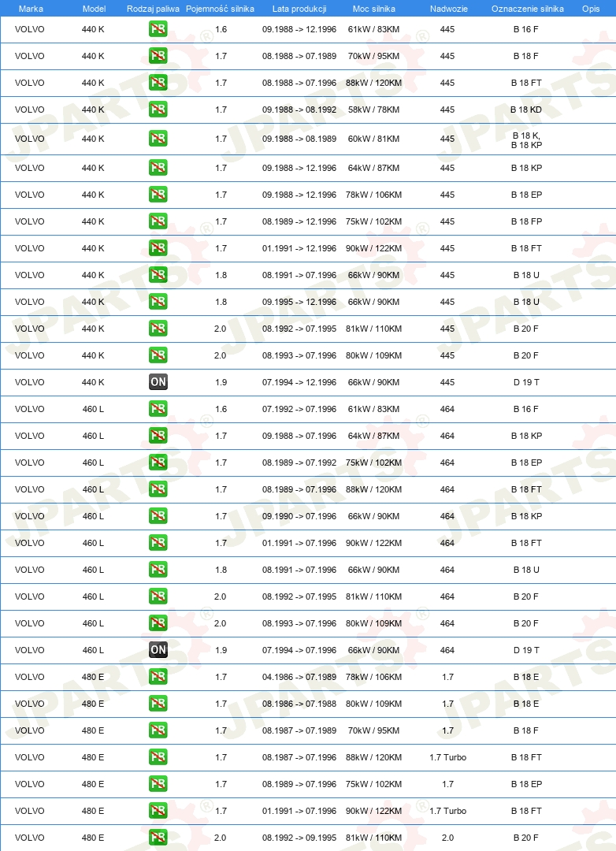Click the 1.7 Turbo body cell in 88kW / 120KM row
The image size is (616, 851).
pos(447,757)
